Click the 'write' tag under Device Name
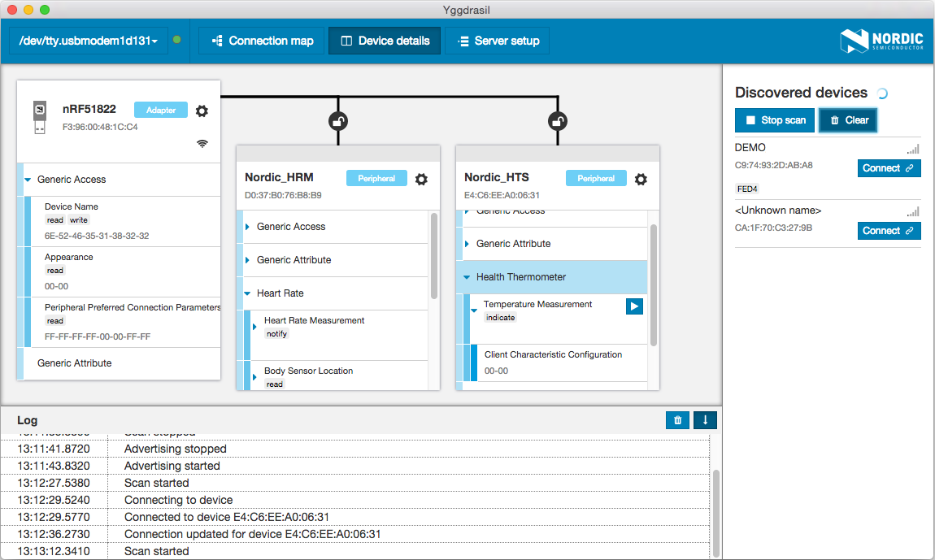The width and height of the screenshot is (935, 560). click(79, 220)
